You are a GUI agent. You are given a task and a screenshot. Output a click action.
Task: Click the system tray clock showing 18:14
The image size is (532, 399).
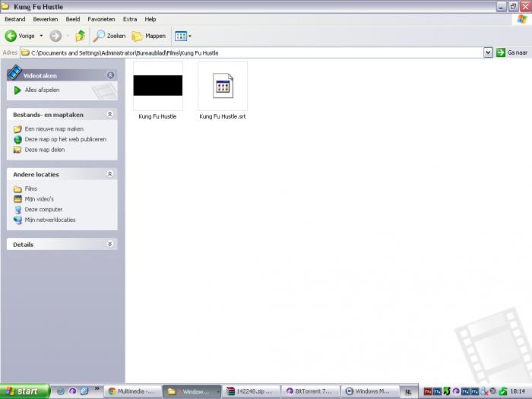(518, 391)
